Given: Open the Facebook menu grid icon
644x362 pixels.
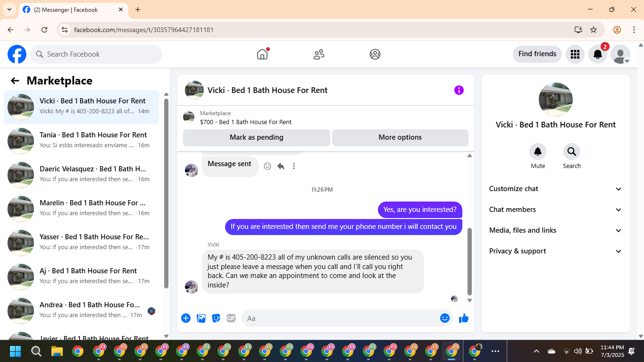Looking at the screenshot, I should [x=575, y=54].
